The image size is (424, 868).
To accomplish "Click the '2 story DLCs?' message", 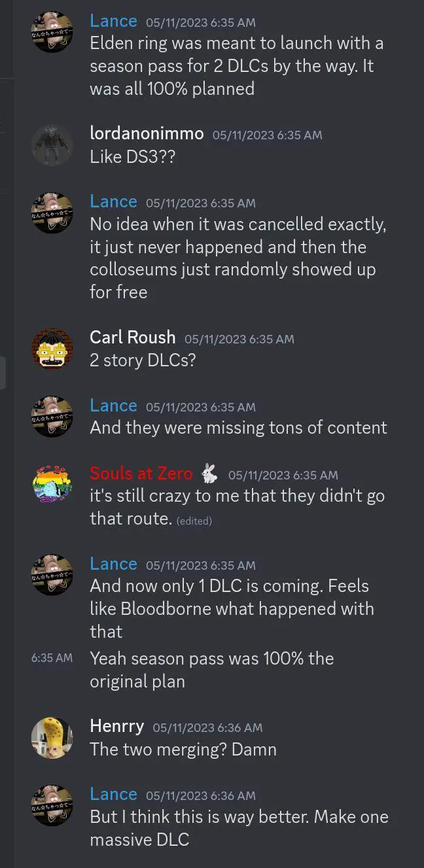I will (x=143, y=360).
